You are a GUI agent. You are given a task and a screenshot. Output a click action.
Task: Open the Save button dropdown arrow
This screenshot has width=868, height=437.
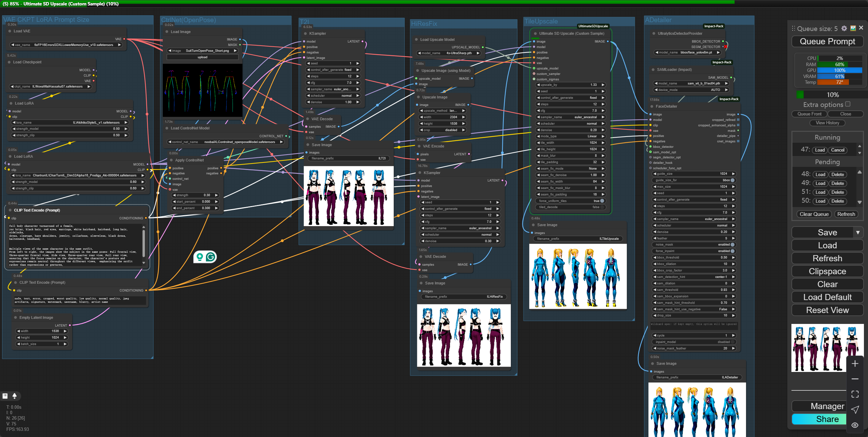click(858, 233)
